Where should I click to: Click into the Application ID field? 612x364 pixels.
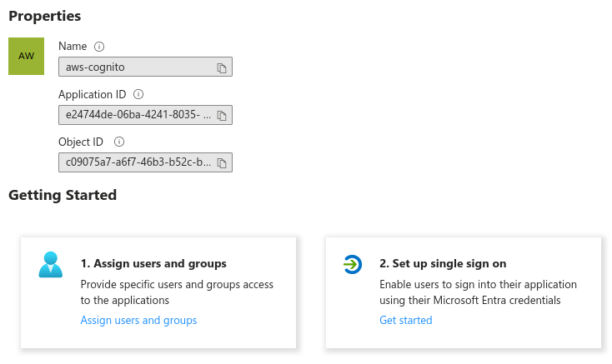pos(145,115)
